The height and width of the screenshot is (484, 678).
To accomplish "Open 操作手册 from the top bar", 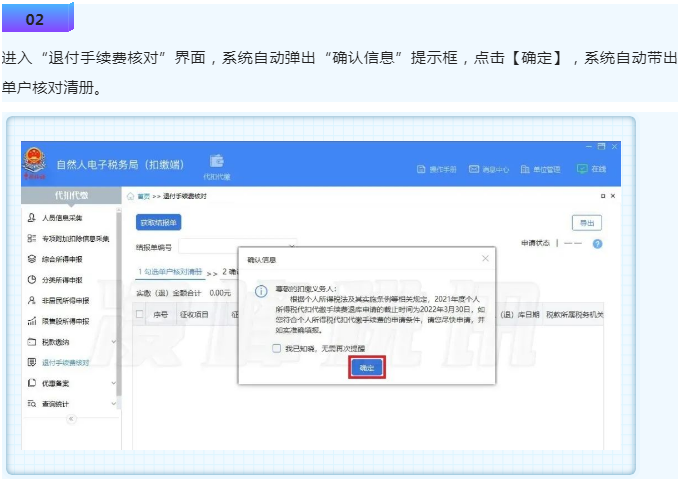I will coord(437,169).
